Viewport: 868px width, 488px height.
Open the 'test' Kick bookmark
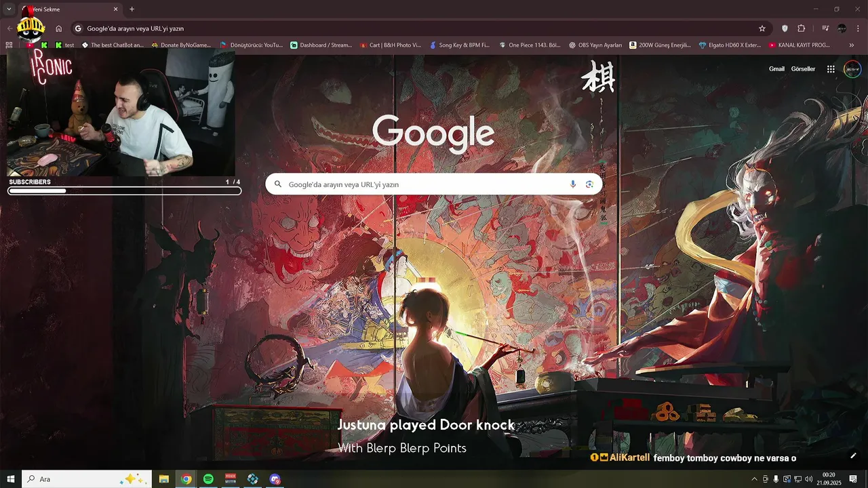point(65,45)
